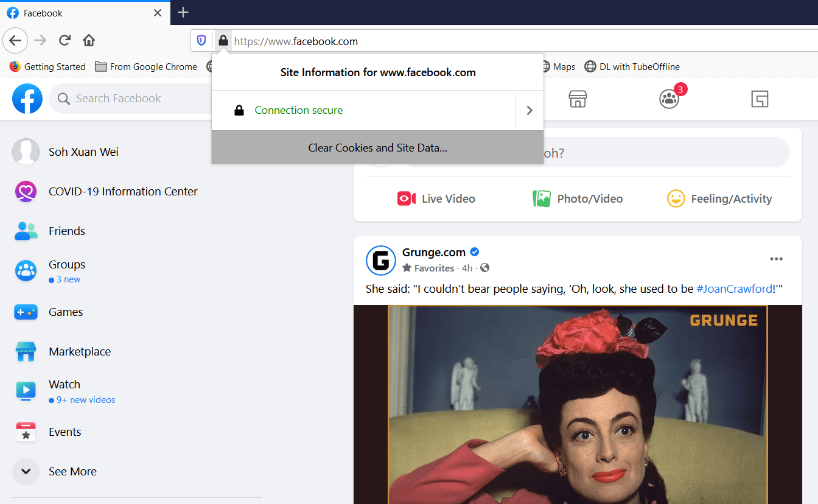Click the Facebook logo home icon
This screenshot has width=818, height=504.
click(27, 99)
